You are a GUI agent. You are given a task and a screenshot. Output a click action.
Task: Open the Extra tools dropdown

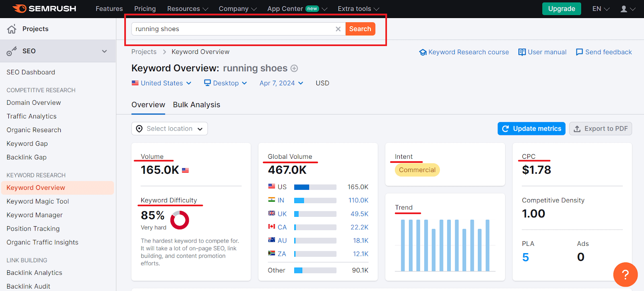tap(358, 9)
